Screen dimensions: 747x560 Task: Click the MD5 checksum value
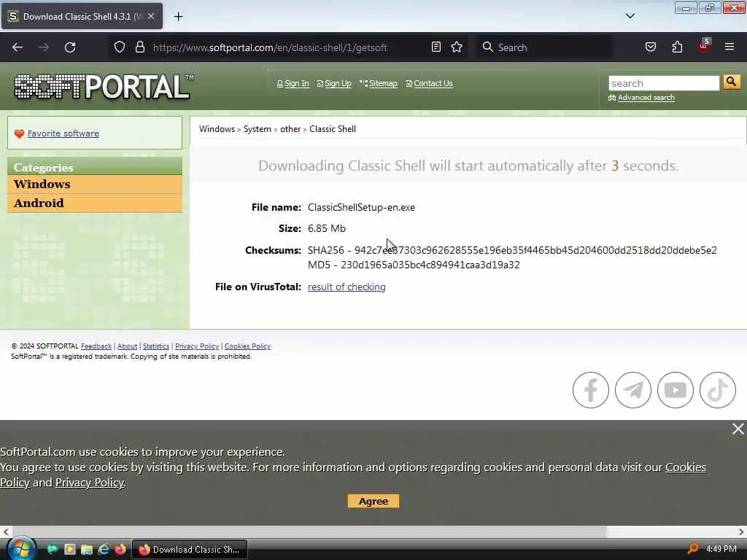click(430, 265)
